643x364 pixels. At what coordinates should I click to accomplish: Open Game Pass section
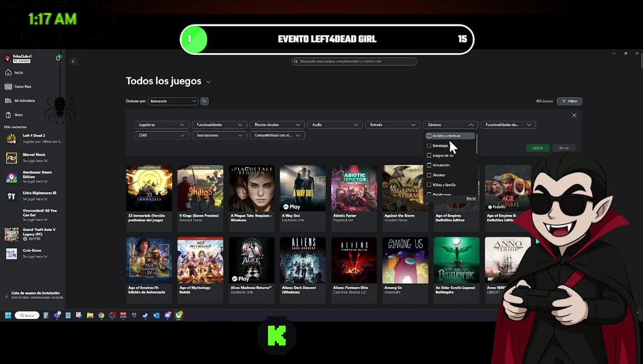[x=19, y=86]
